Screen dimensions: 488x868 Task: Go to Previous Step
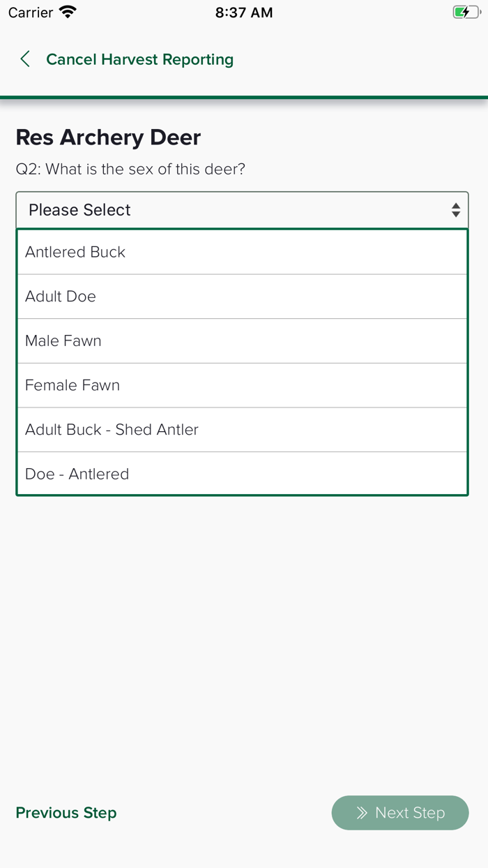pyautogui.click(x=66, y=813)
